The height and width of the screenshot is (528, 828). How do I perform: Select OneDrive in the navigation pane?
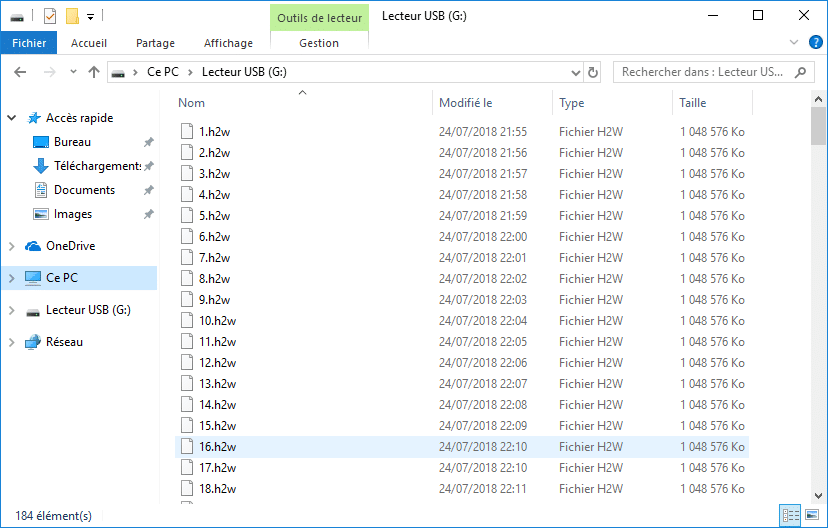tap(70, 246)
